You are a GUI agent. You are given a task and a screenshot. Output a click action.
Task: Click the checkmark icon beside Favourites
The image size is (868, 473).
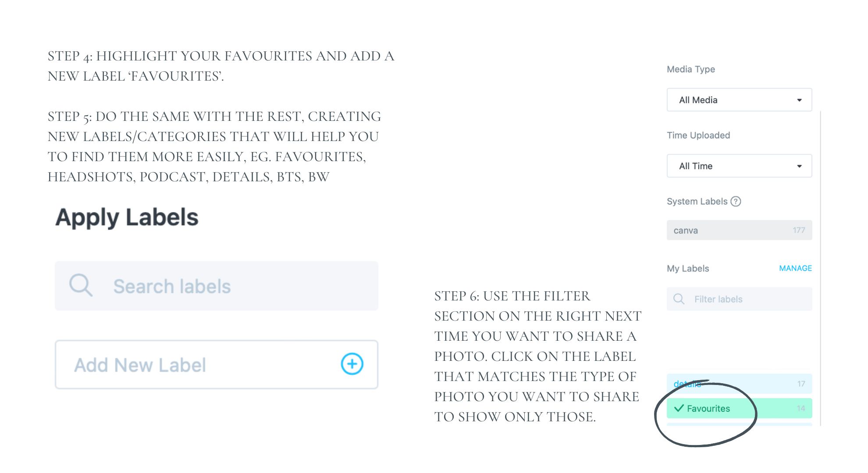click(679, 408)
